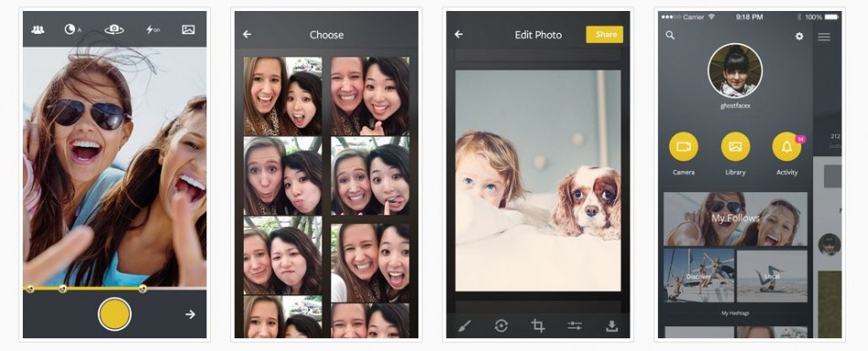Tap the child and dog photo
This screenshot has width=868, height=351.
538,180
